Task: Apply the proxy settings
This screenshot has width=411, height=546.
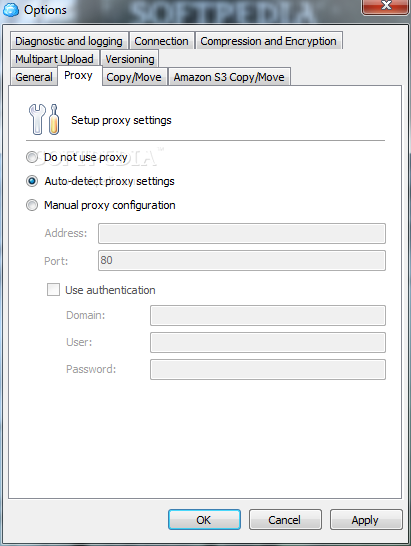Action: pos(366,520)
